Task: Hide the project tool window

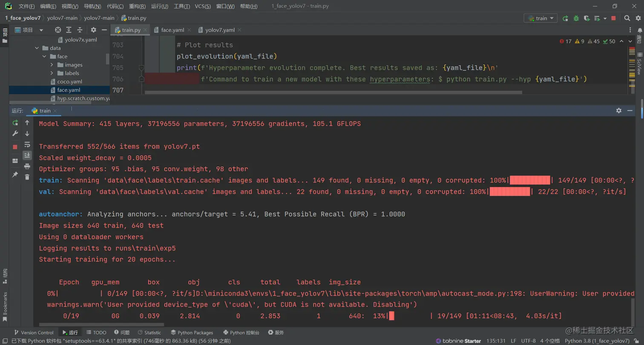Action: [x=104, y=30]
